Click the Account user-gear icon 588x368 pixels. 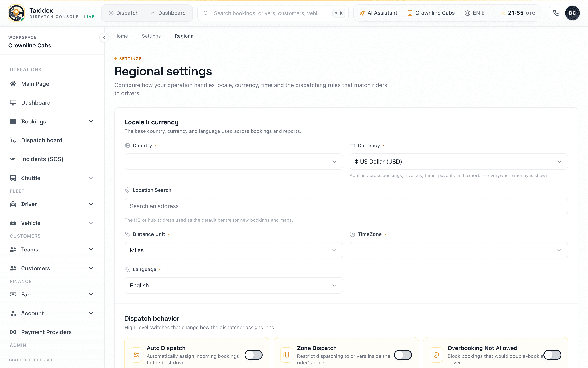click(x=13, y=313)
